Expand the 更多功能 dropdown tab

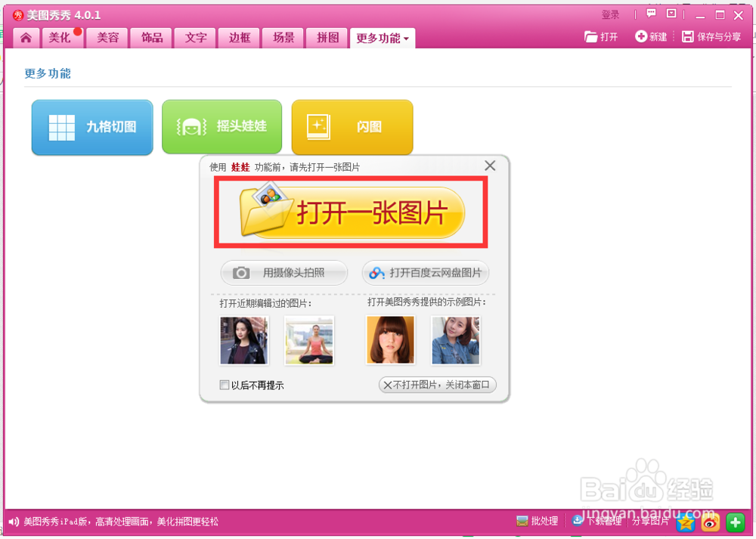coord(383,38)
